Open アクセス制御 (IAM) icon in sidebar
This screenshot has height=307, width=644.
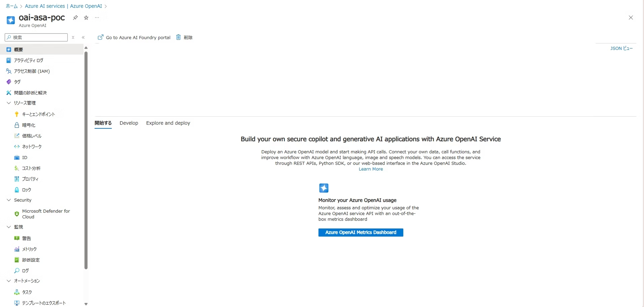pos(9,71)
